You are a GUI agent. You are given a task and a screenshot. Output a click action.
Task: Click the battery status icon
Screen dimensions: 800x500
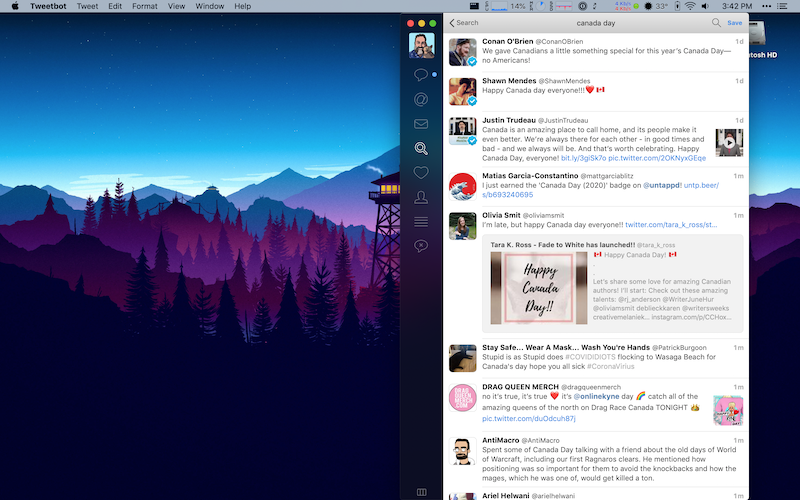677,6
